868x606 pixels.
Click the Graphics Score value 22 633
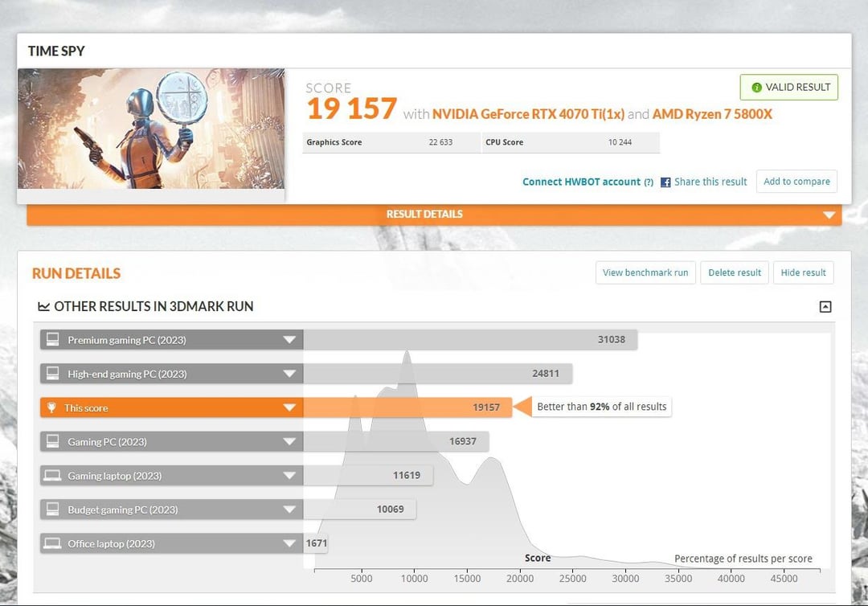[x=440, y=142]
